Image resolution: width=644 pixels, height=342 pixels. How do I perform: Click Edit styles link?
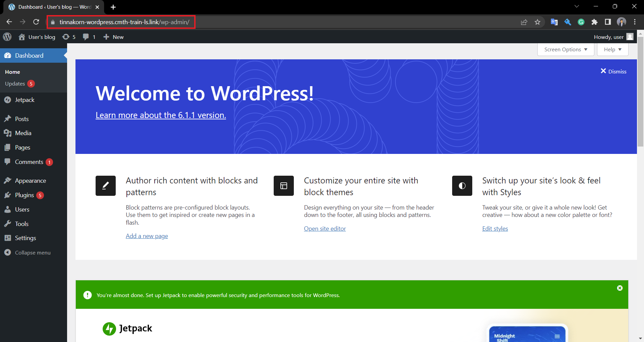[x=495, y=229]
